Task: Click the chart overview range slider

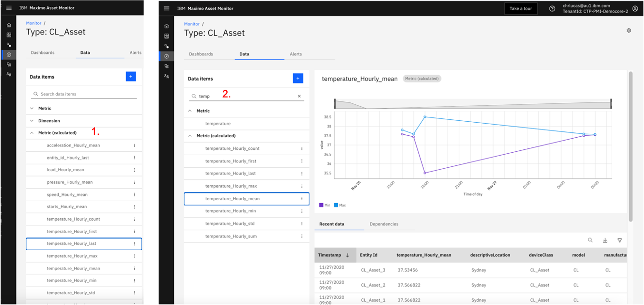Action: (x=472, y=103)
